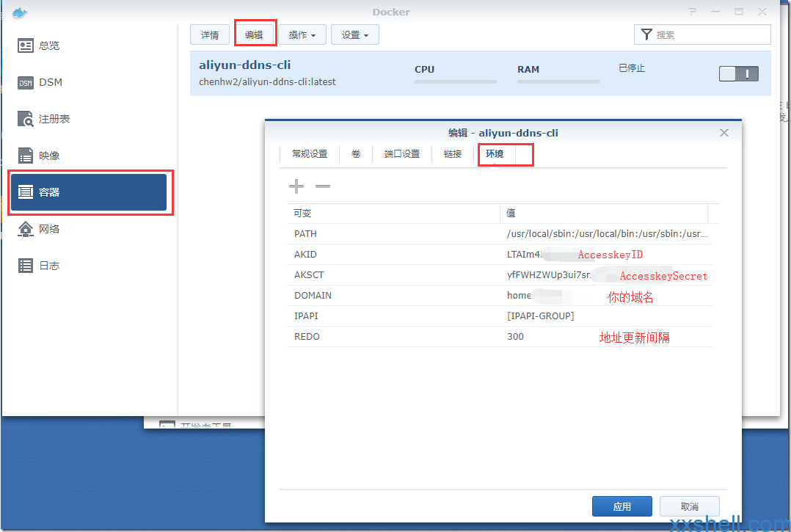Switch to the 卷 volume tab

tap(356, 154)
